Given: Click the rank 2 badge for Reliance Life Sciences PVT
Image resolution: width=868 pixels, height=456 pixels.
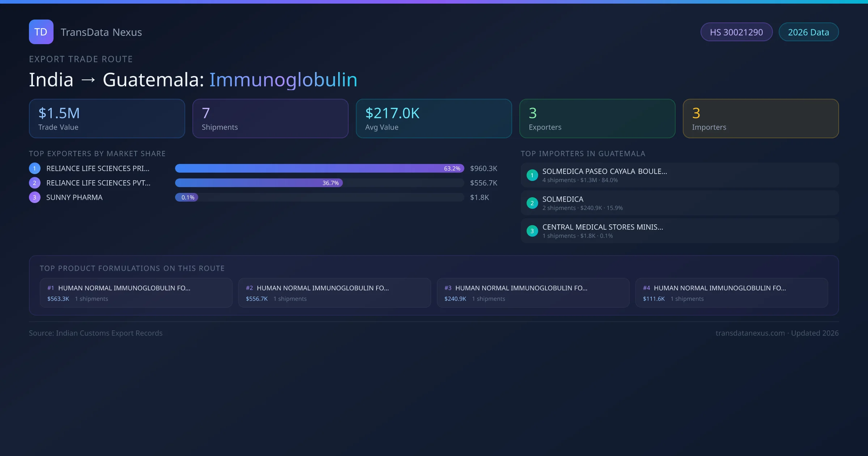Looking at the screenshot, I should click(x=34, y=183).
